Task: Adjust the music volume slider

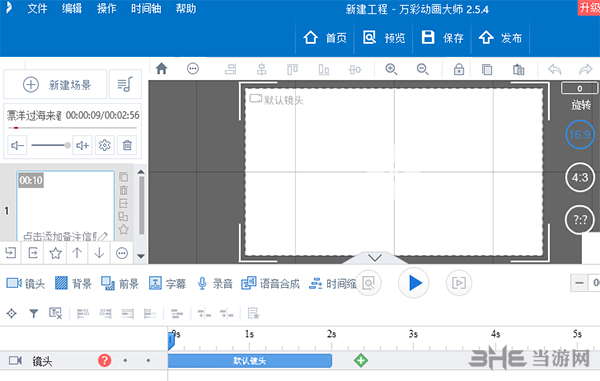Action: pyautogui.click(x=51, y=145)
